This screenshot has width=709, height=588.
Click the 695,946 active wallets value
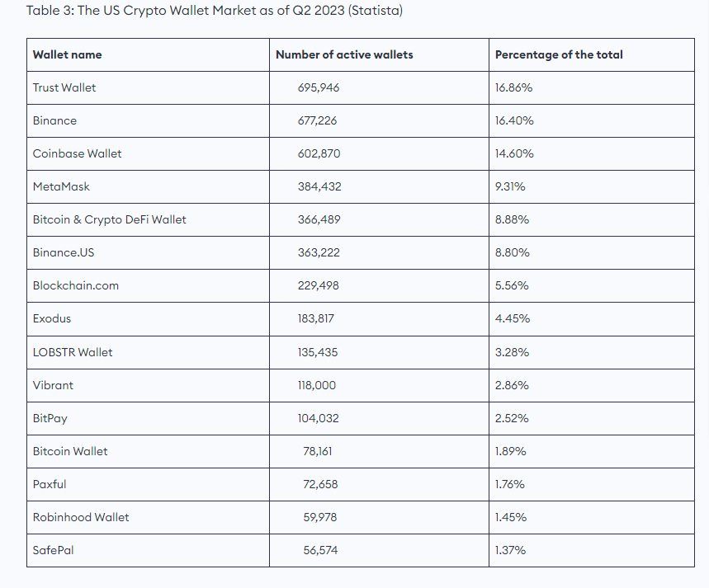coord(319,87)
